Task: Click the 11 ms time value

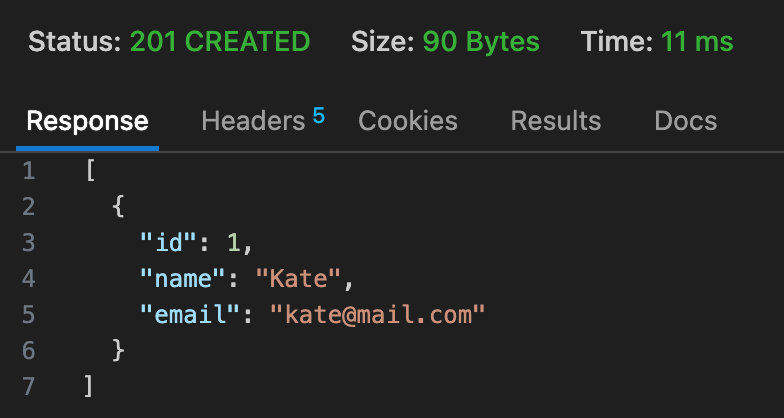Action: click(697, 42)
